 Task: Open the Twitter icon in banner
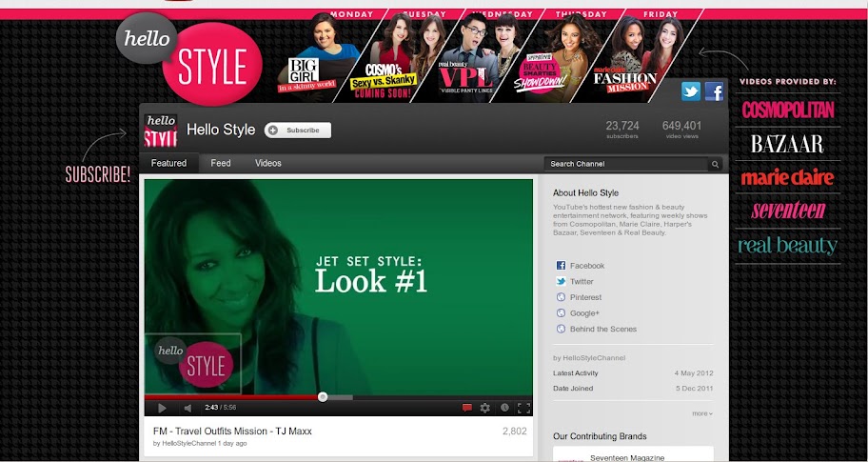(x=690, y=90)
